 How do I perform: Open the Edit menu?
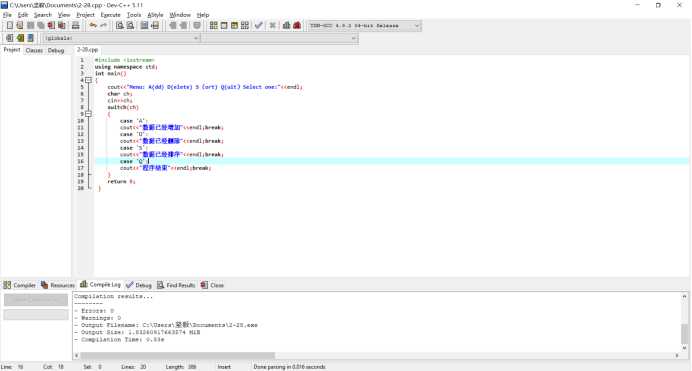click(23, 15)
